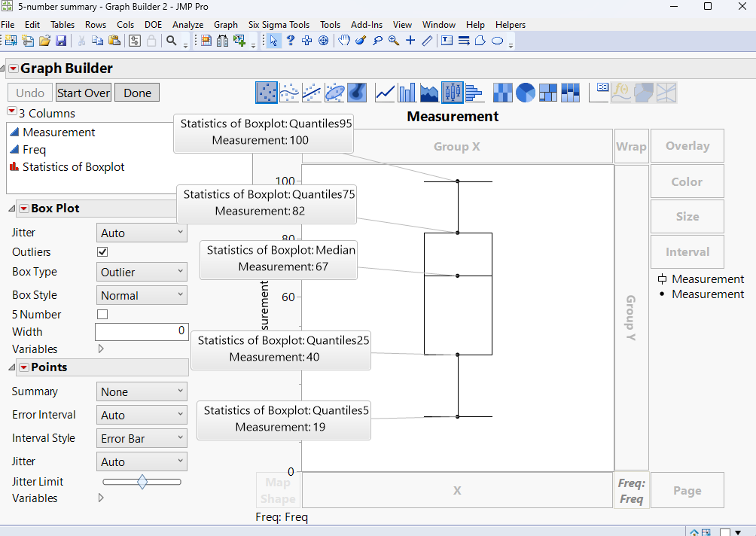Click the Line chart element icon
The image size is (756, 536).
click(385, 93)
